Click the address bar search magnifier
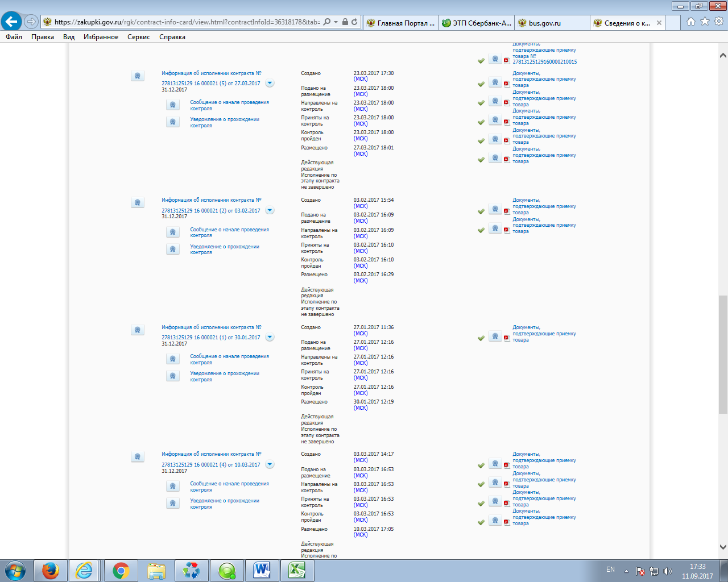The width and height of the screenshot is (728, 582). 326,22
